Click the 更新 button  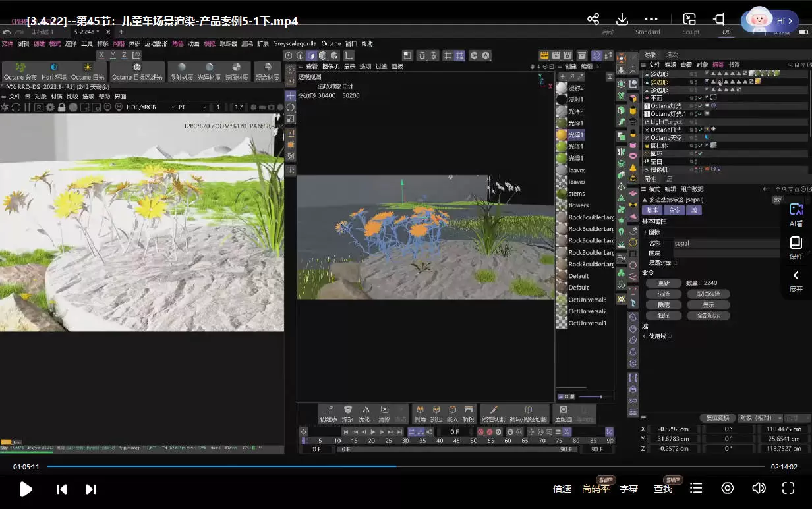click(664, 283)
